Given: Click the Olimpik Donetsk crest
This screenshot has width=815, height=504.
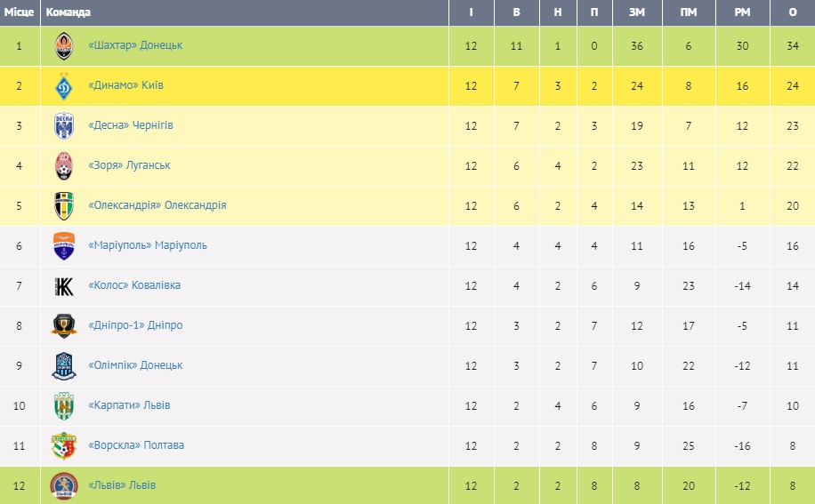Looking at the screenshot, I should pos(63,365).
